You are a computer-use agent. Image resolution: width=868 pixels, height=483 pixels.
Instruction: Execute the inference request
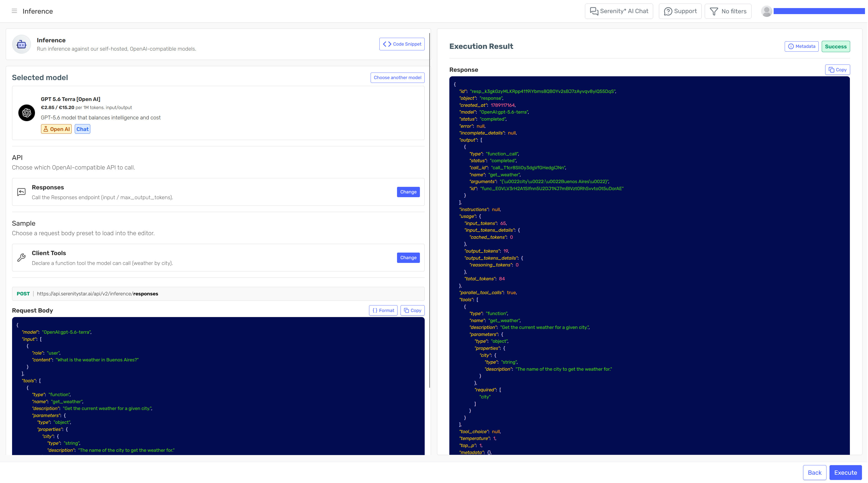(x=845, y=472)
